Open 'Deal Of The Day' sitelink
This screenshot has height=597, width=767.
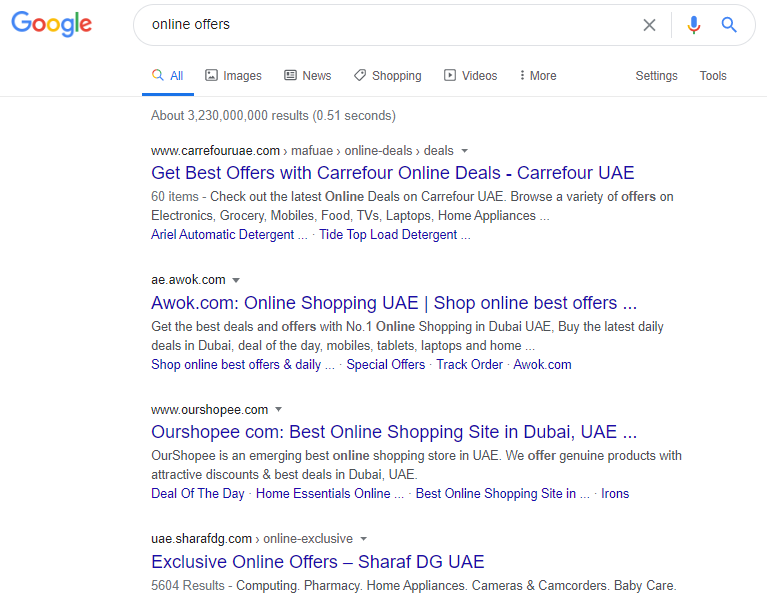coord(198,493)
